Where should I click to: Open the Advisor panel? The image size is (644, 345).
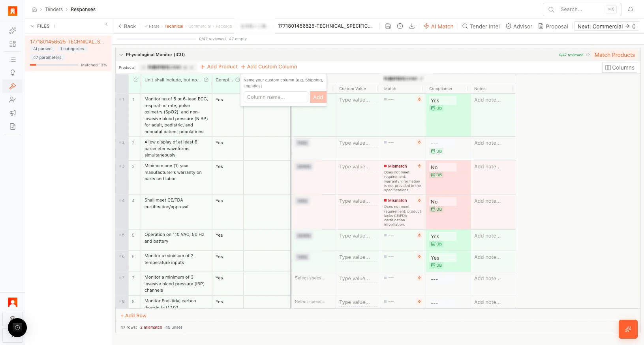click(519, 26)
